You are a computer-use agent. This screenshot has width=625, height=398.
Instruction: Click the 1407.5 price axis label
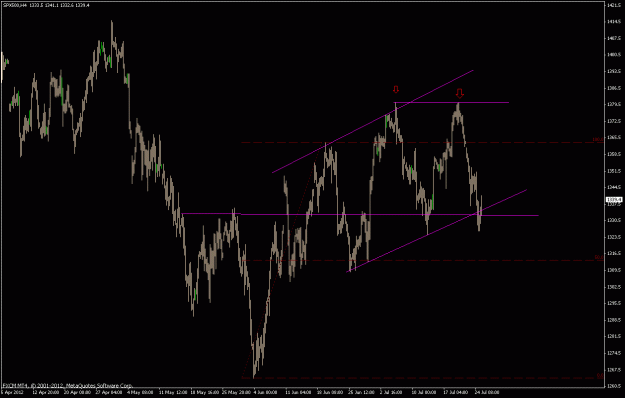[x=613, y=38]
